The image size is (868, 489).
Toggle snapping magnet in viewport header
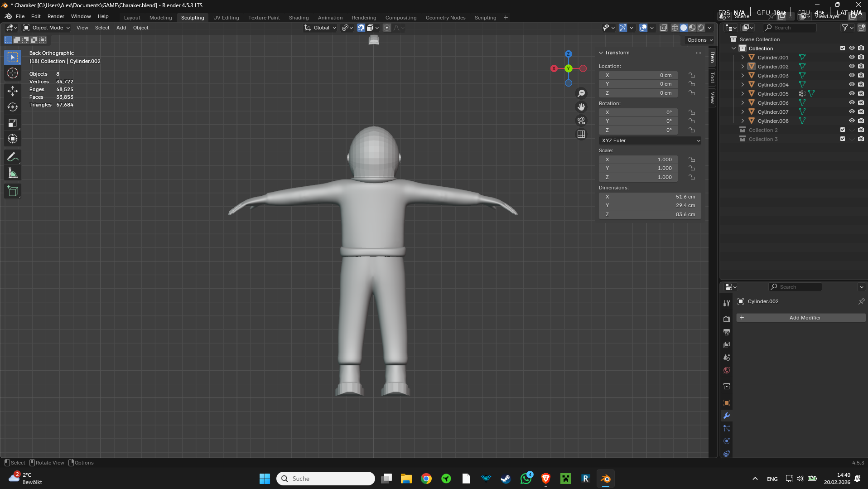click(x=361, y=28)
